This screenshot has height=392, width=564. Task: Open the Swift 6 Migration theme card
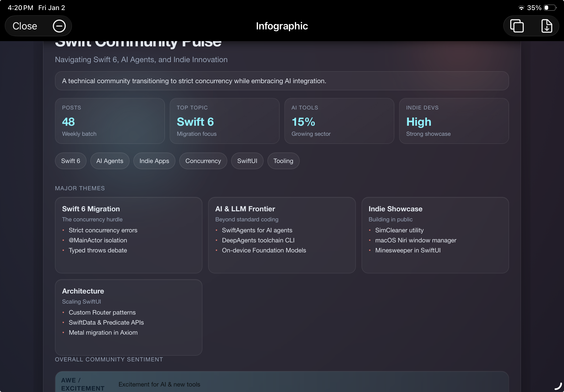pos(128,235)
